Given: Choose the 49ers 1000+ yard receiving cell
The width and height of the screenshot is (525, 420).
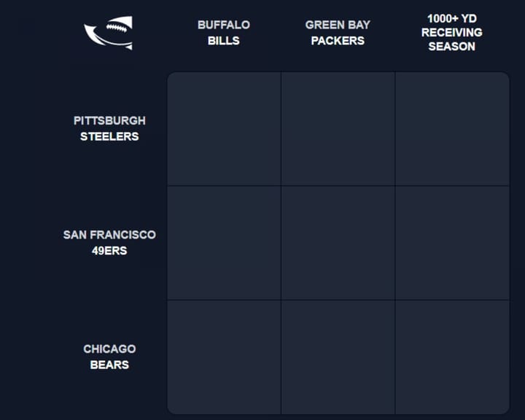Looking at the screenshot, I should pyautogui.click(x=452, y=243).
